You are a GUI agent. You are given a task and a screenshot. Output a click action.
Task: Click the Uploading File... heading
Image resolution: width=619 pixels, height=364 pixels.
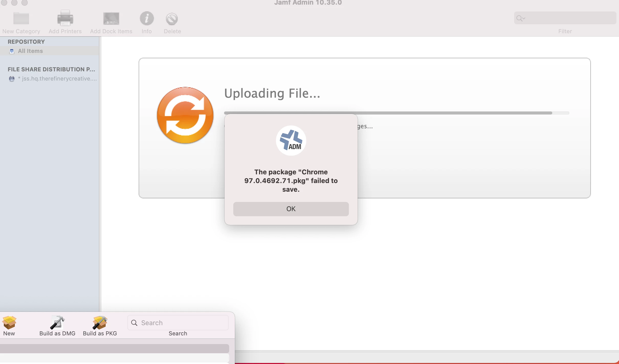click(272, 93)
